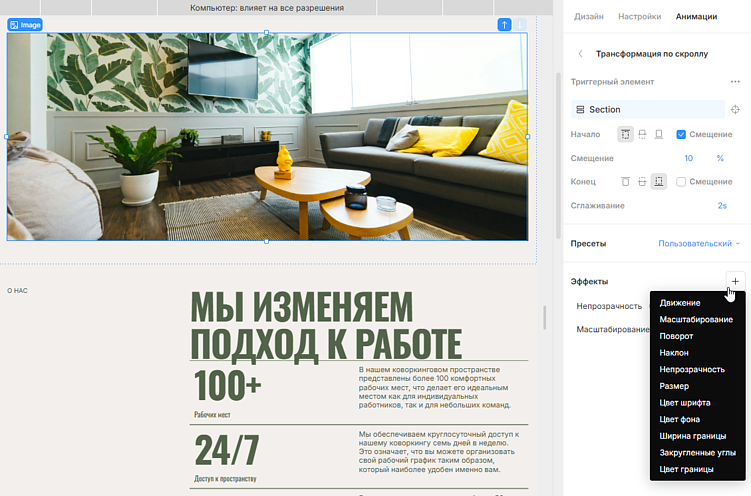Select the Масштабирование effect in Эффекты list

[613, 329]
